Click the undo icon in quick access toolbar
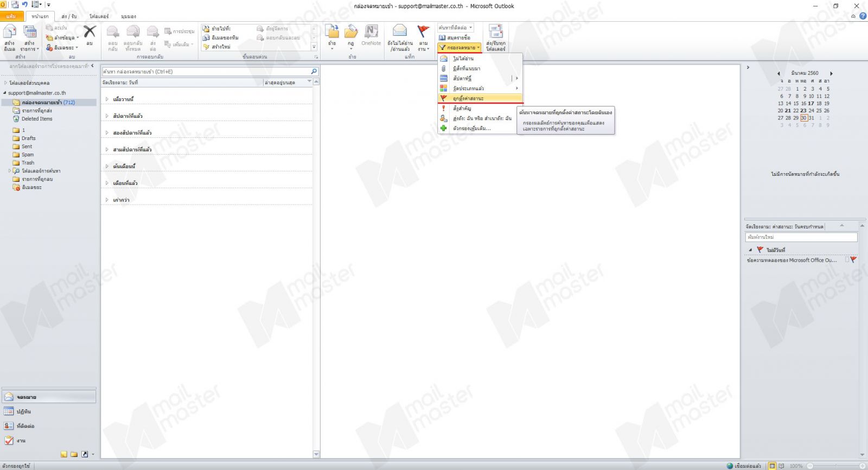The height and width of the screenshot is (470, 868). (25, 4)
